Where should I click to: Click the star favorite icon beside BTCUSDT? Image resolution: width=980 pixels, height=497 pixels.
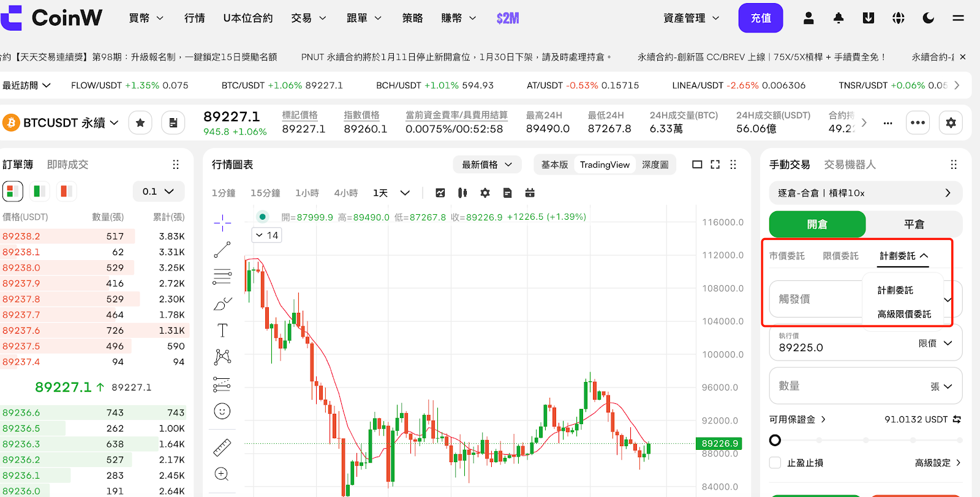[140, 123]
